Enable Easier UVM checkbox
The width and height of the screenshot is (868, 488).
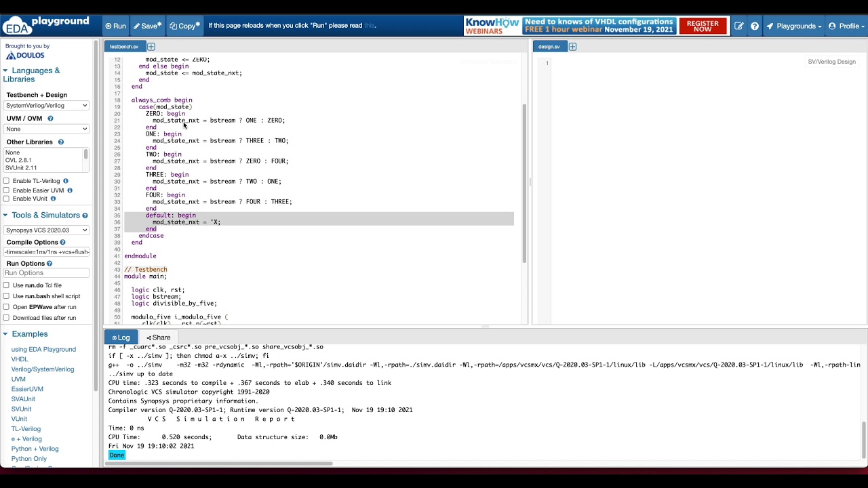[6, 190]
